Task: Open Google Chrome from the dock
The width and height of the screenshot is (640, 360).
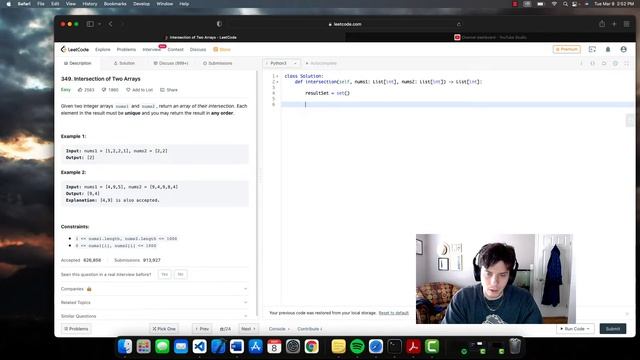Action: click(x=311, y=347)
